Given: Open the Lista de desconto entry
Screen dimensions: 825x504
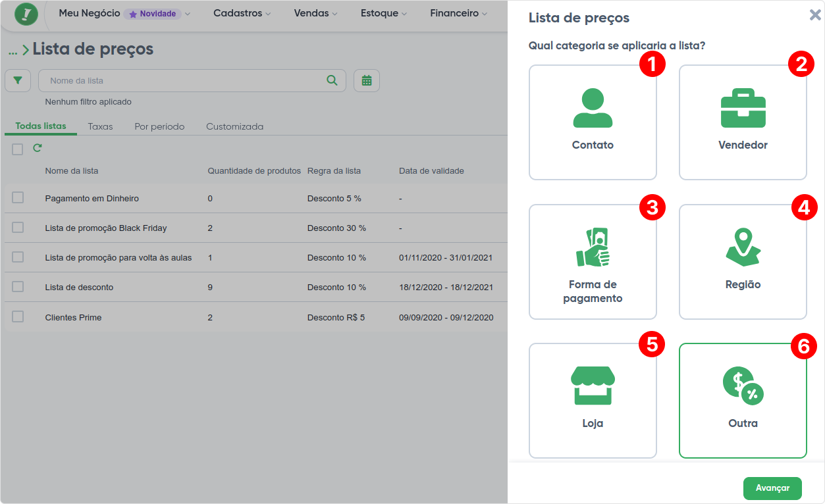Looking at the screenshot, I should pos(79,287).
